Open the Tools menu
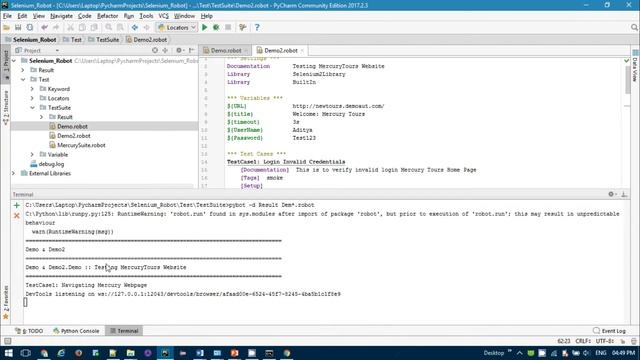640x360 pixels. pos(146,16)
